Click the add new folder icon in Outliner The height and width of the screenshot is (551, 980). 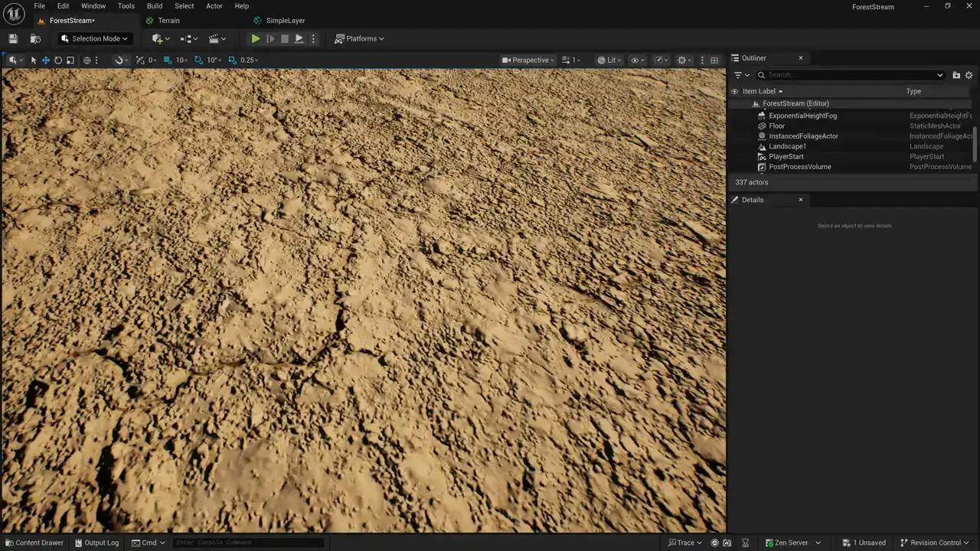[956, 75]
